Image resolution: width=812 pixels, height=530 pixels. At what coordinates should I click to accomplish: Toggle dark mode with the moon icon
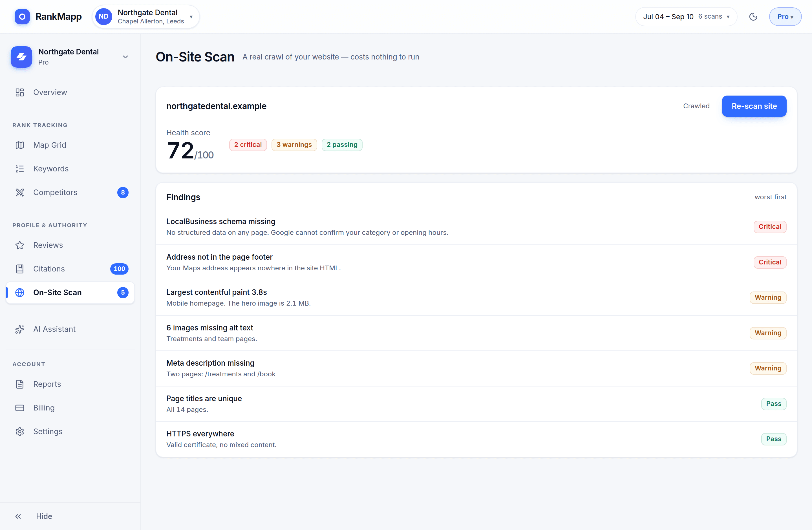point(753,16)
